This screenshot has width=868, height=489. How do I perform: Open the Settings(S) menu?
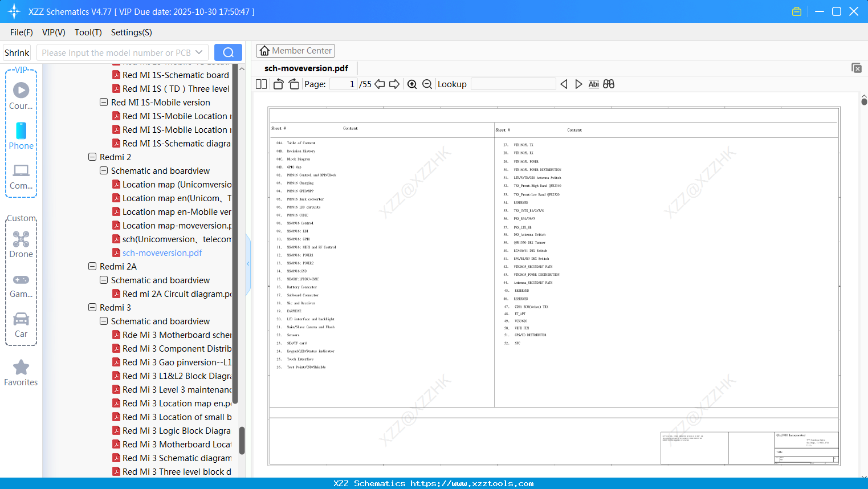(132, 32)
